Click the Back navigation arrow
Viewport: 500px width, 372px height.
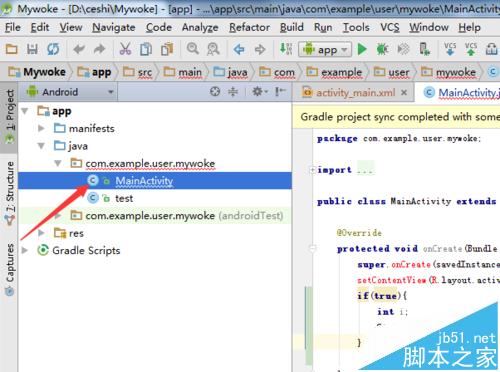(239, 49)
